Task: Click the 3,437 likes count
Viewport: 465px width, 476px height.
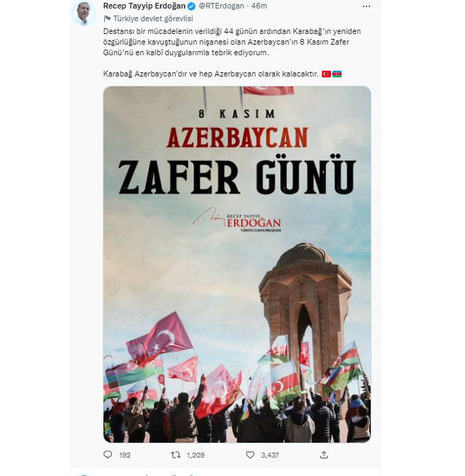Action: tap(269, 455)
